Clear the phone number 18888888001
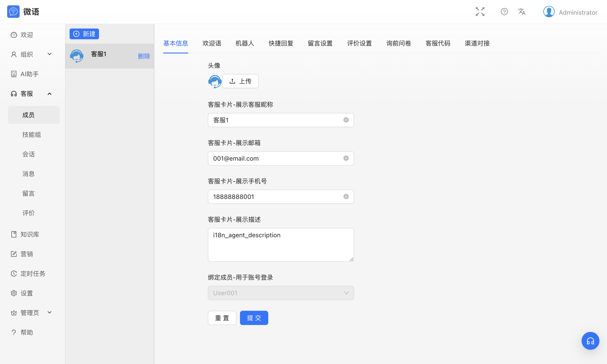Viewport: 607px width, 364px height. tap(346, 196)
